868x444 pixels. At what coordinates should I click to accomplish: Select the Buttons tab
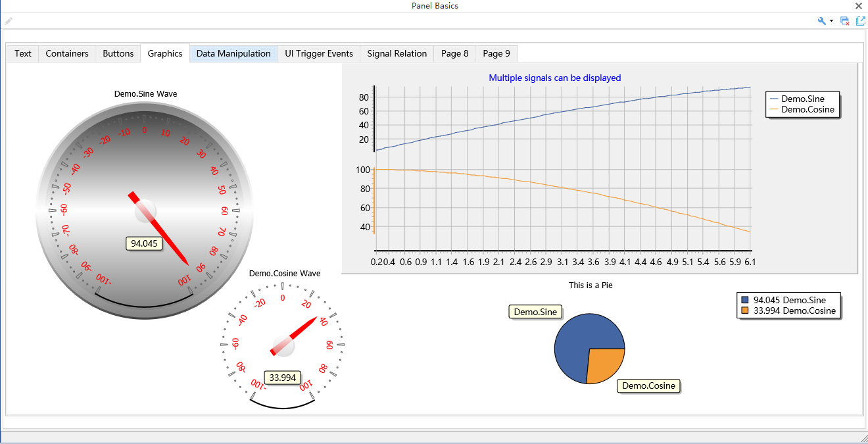[x=118, y=53]
